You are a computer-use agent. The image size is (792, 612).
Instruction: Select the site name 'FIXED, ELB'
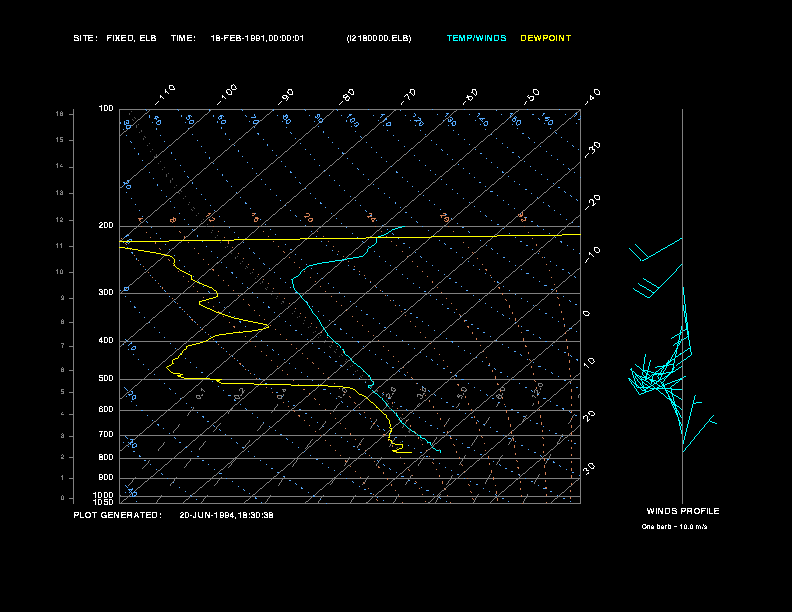131,38
